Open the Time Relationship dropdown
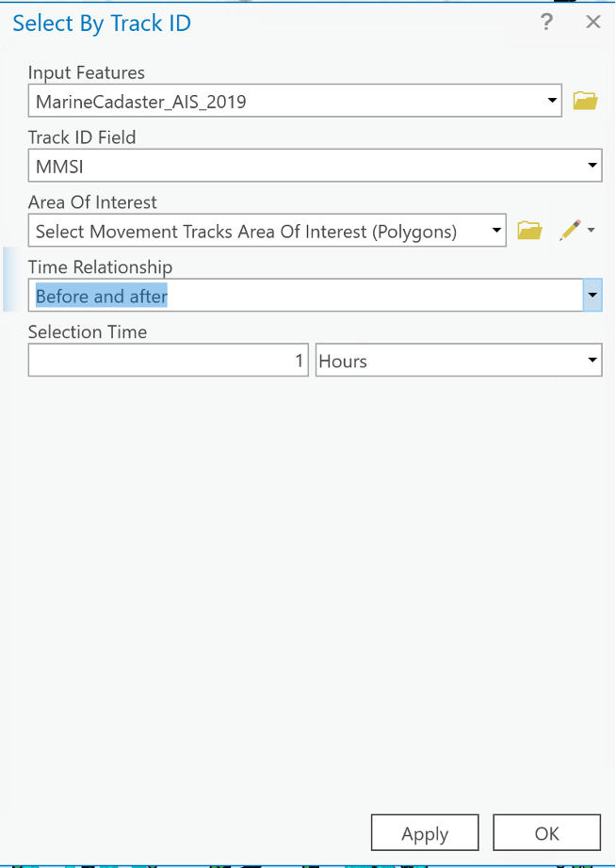This screenshot has height=868, width=616. tap(592, 295)
